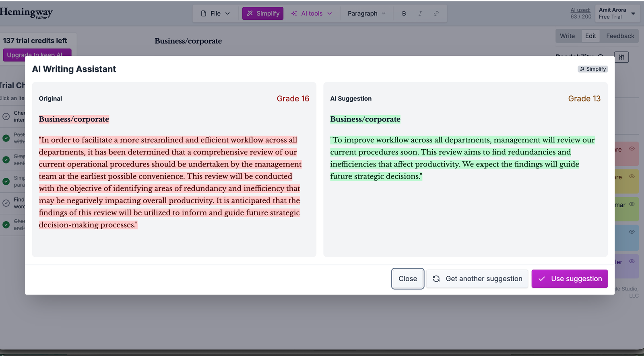
Task: Toggle the eye icon on the red highlight card
Action: click(x=632, y=149)
